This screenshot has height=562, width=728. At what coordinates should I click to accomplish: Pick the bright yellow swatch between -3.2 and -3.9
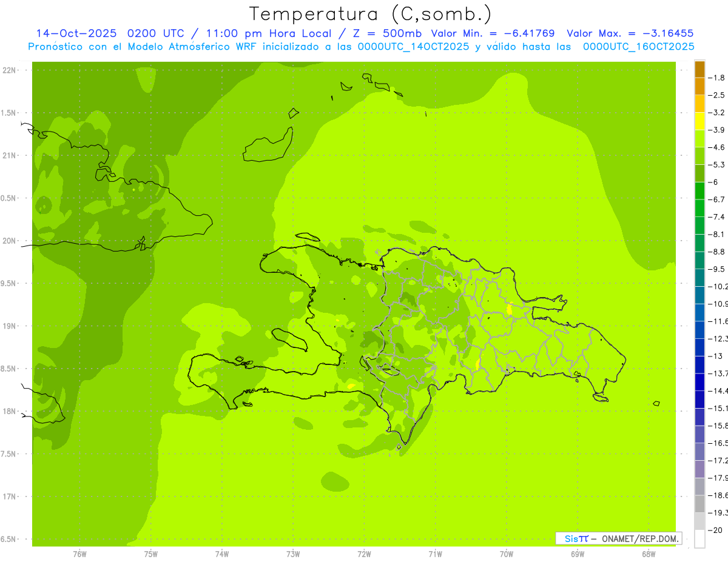[699, 121]
